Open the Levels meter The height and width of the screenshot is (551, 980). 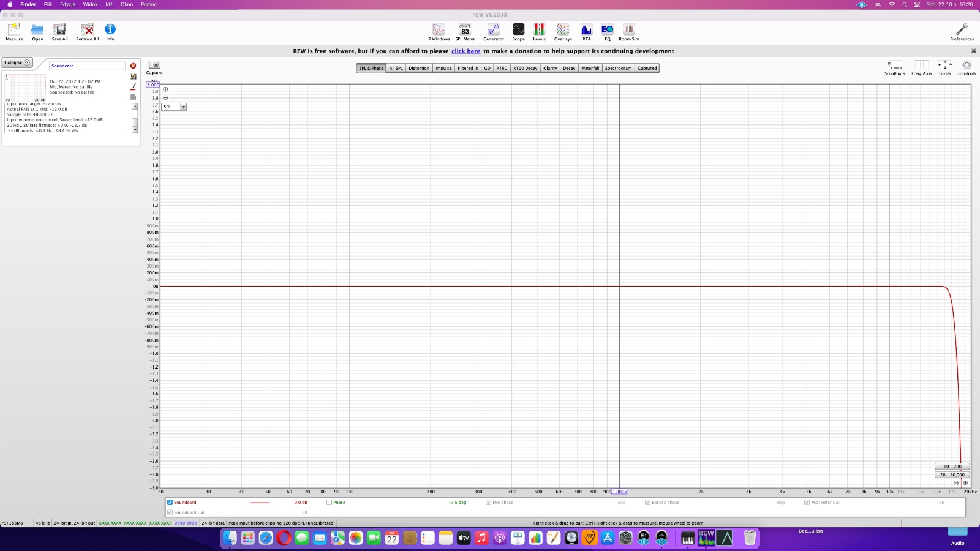539,32
